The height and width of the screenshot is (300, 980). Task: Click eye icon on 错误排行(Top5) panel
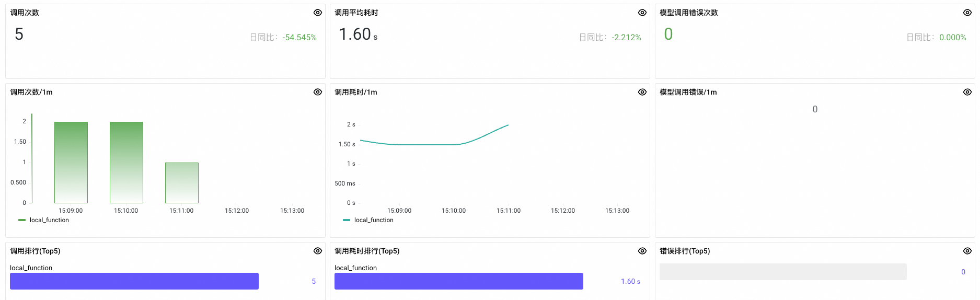[967, 251]
